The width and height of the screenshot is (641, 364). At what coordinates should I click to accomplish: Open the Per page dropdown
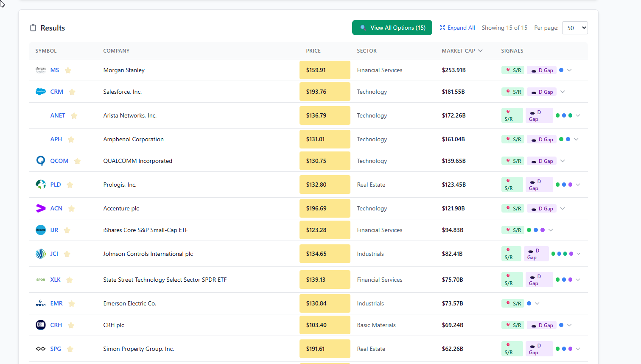(575, 28)
